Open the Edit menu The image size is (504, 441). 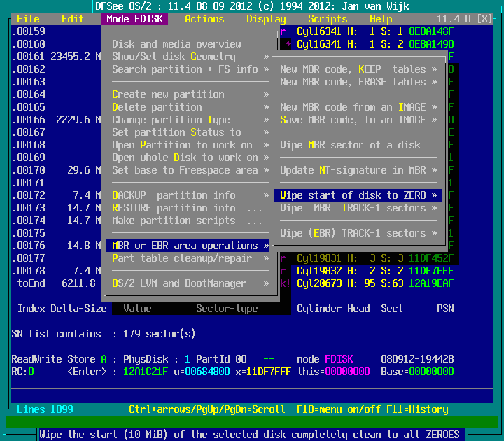coord(72,19)
